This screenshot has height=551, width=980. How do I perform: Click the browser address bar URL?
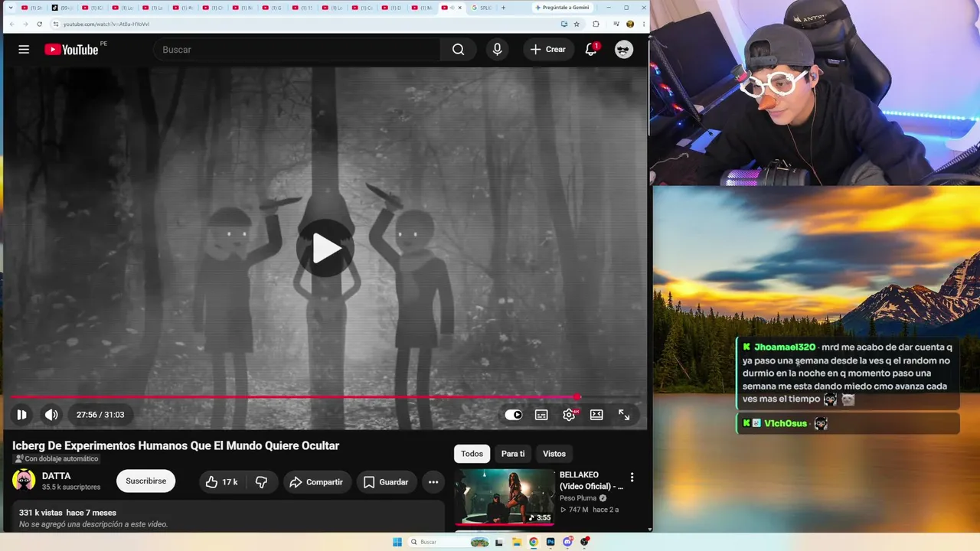pos(106,24)
